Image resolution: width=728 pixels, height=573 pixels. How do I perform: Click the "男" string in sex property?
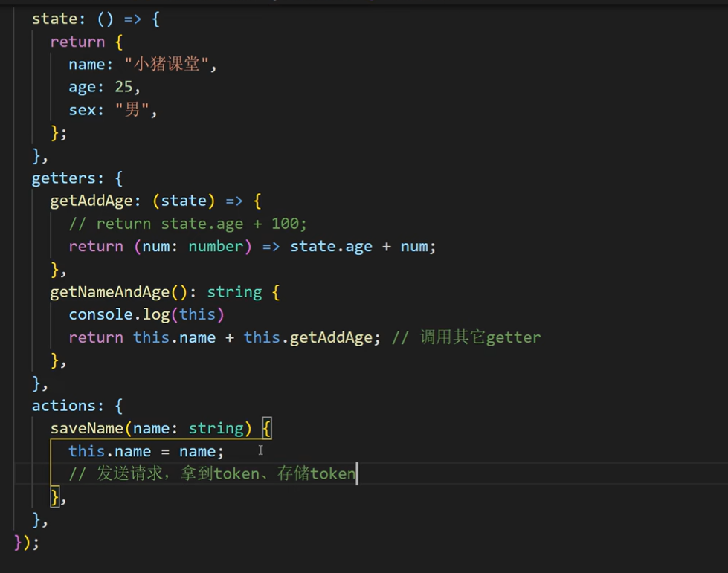pos(133,110)
